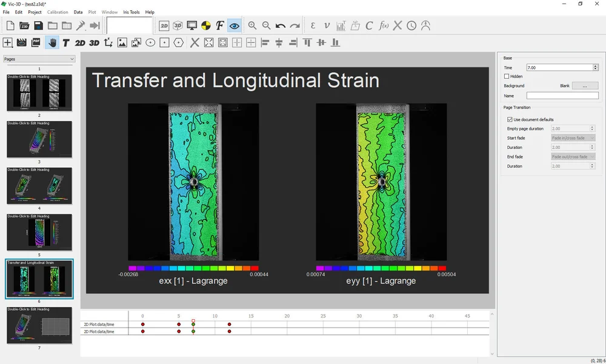This screenshot has width=606, height=364.
Task: Uncheck Use document defaults
Action: pyautogui.click(x=510, y=119)
